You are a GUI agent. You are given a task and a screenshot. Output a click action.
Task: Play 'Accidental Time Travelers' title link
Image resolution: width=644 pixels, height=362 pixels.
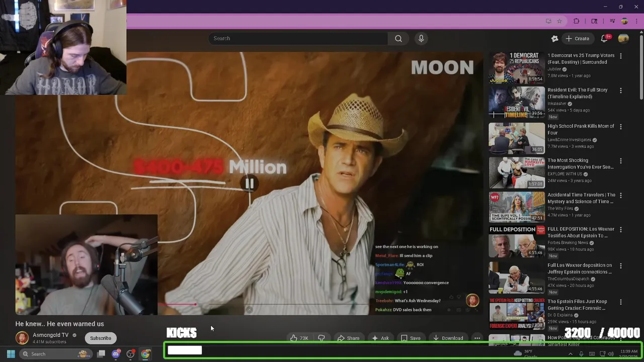tap(581, 198)
